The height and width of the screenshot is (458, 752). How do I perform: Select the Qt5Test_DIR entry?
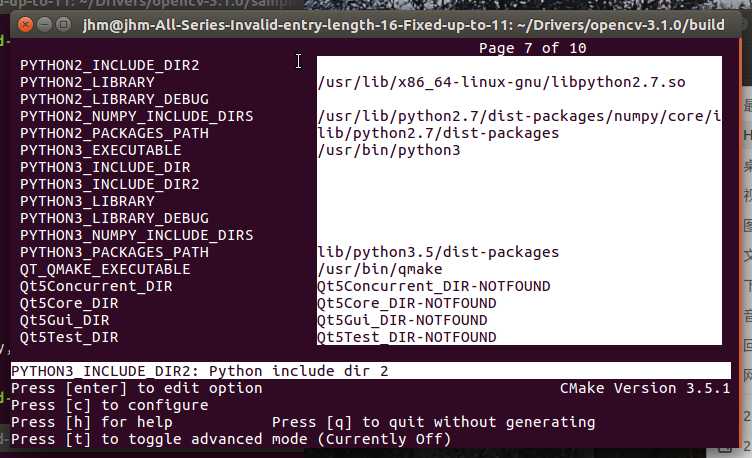(x=69, y=337)
